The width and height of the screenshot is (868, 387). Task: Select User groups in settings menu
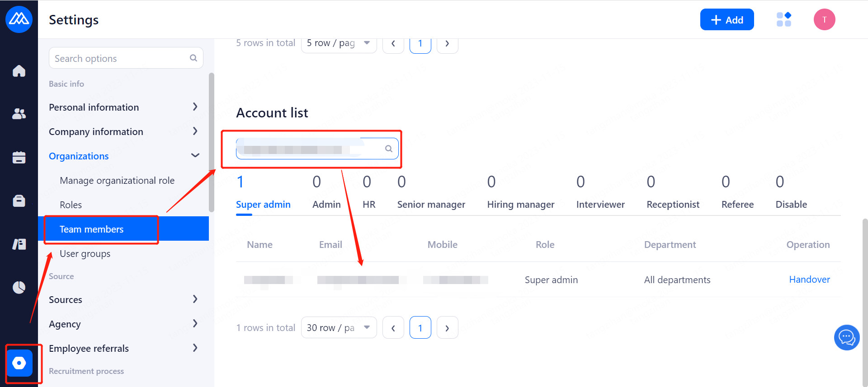(85, 254)
